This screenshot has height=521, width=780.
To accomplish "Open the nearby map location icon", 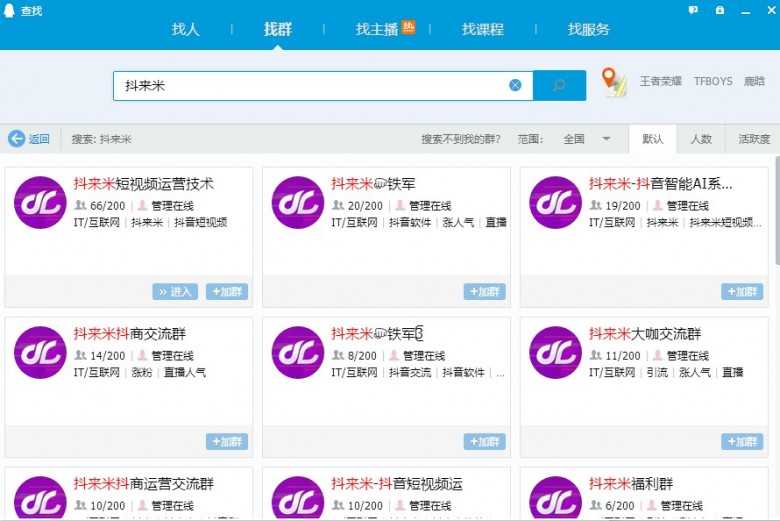I will (614, 83).
